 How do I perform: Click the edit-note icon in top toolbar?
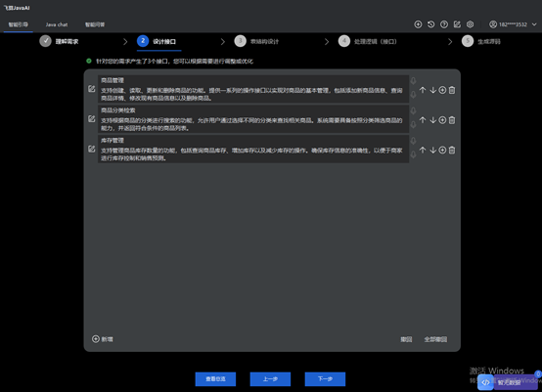pyautogui.click(x=457, y=24)
